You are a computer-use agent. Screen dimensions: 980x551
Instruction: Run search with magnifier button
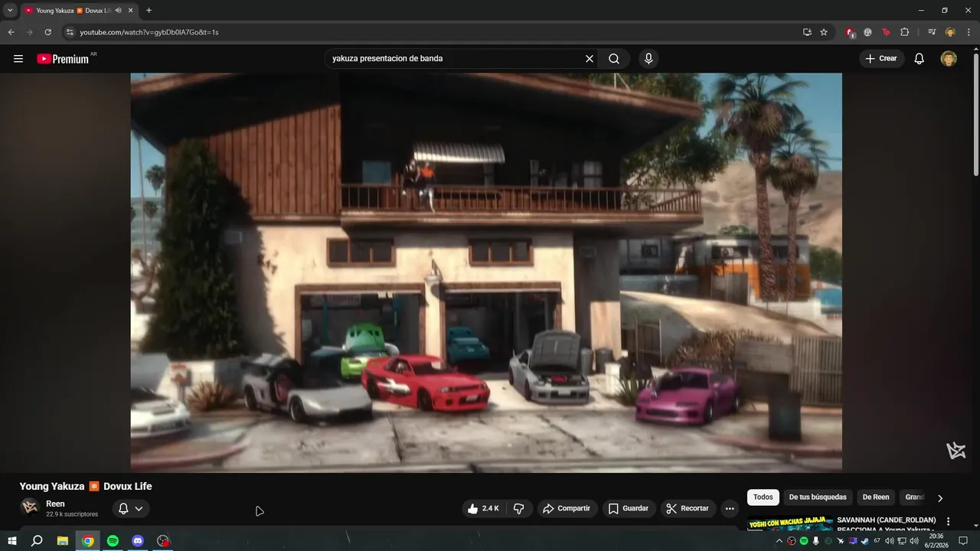(614, 59)
